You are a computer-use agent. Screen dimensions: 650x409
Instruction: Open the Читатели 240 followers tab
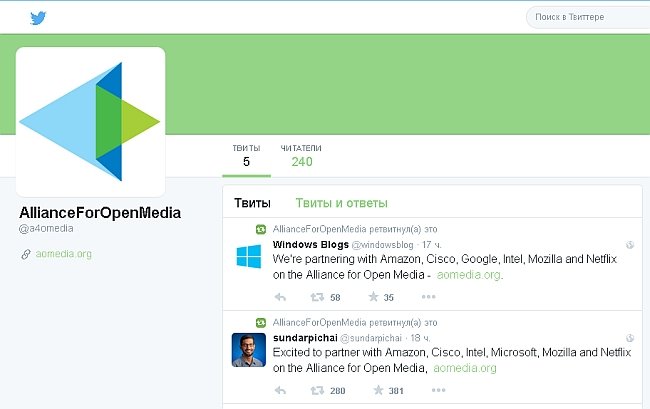(x=301, y=156)
